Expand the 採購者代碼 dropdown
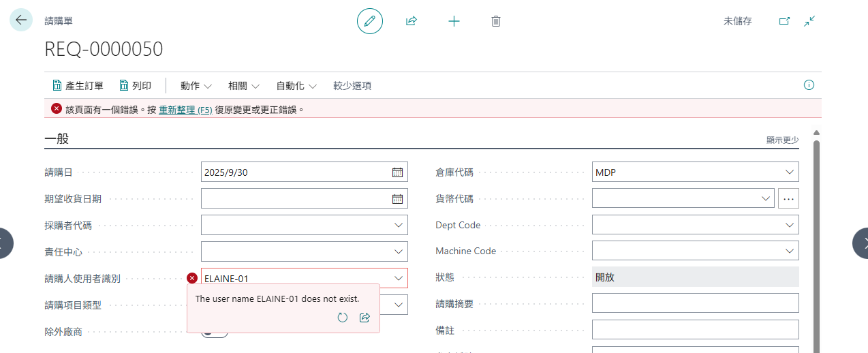 399,225
